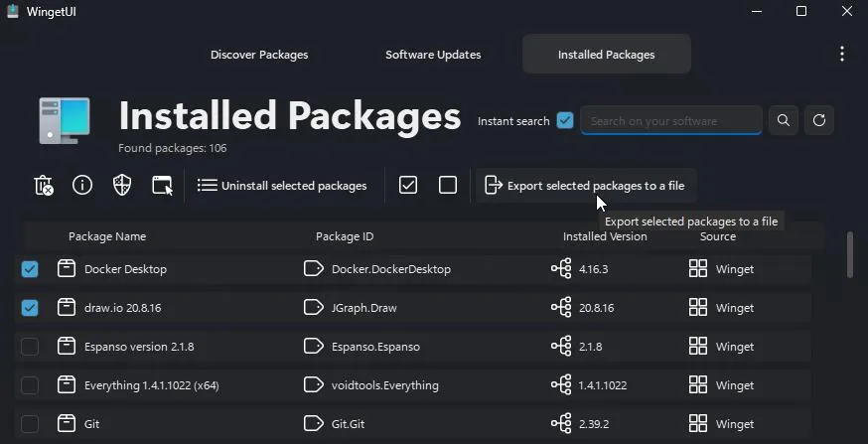Viewport: 868px width, 444px height.
Task: Select the Installed Packages tab
Action: pos(606,55)
